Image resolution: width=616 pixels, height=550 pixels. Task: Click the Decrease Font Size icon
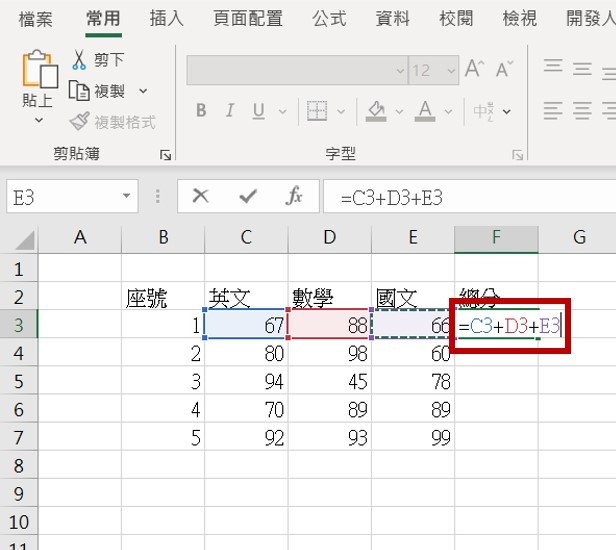pos(504,69)
